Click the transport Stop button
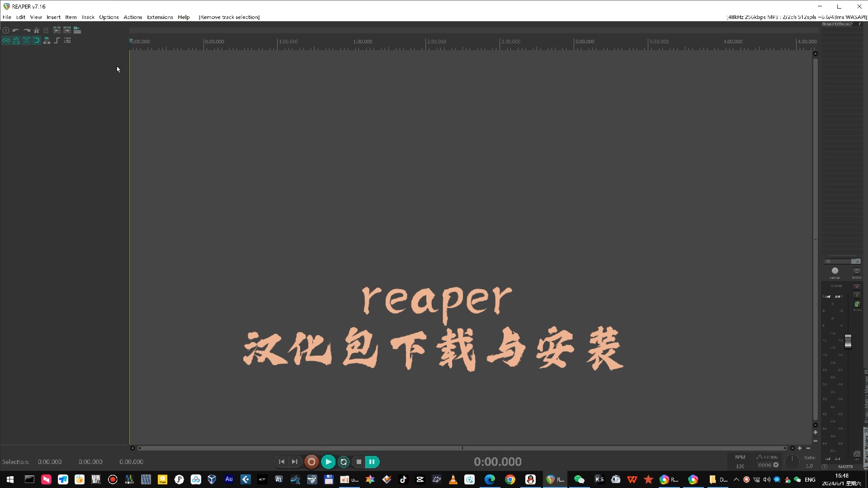This screenshot has height=488, width=868. 359,462
